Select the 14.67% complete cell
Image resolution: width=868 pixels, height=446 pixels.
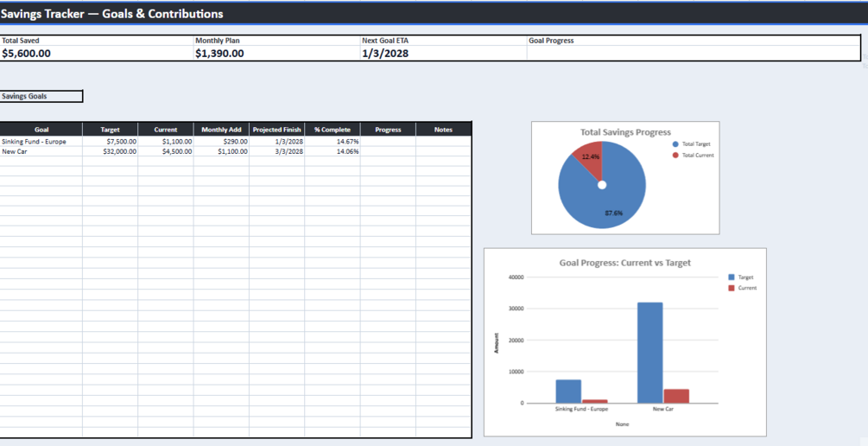pyautogui.click(x=333, y=142)
